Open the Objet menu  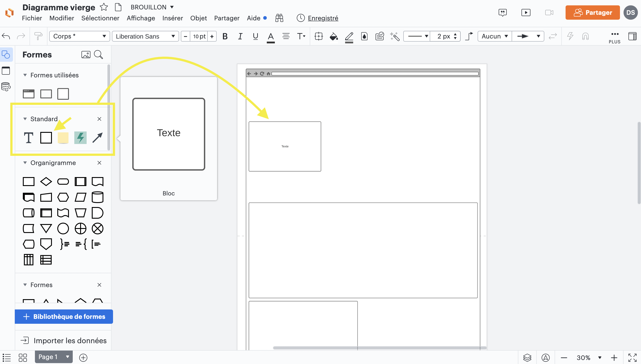[x=199, y=18]
